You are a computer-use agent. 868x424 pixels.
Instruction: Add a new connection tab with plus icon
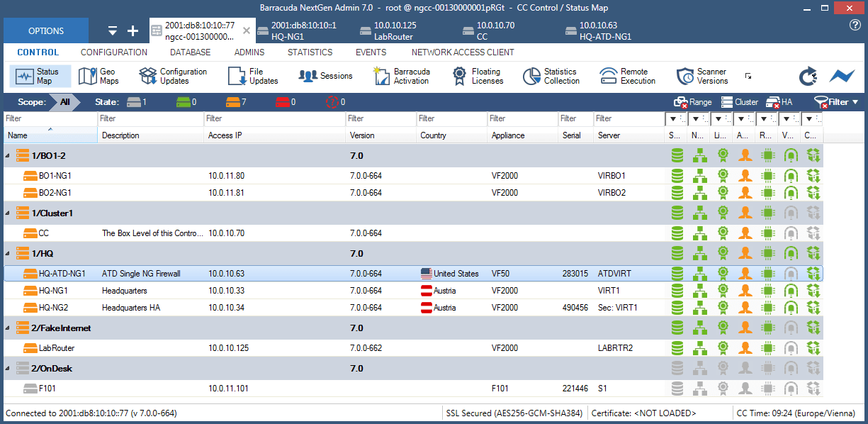pyautogui.click(x=133, y=31)
